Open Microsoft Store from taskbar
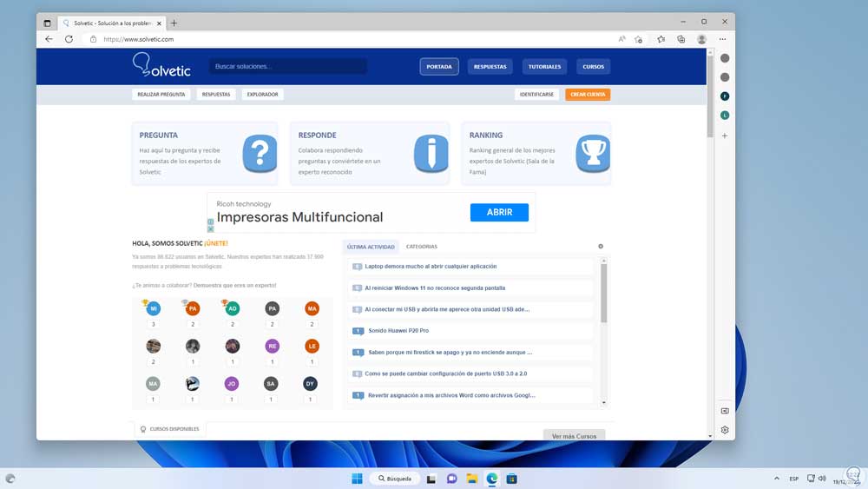This screenshot has width=868, height=489. 511,479
